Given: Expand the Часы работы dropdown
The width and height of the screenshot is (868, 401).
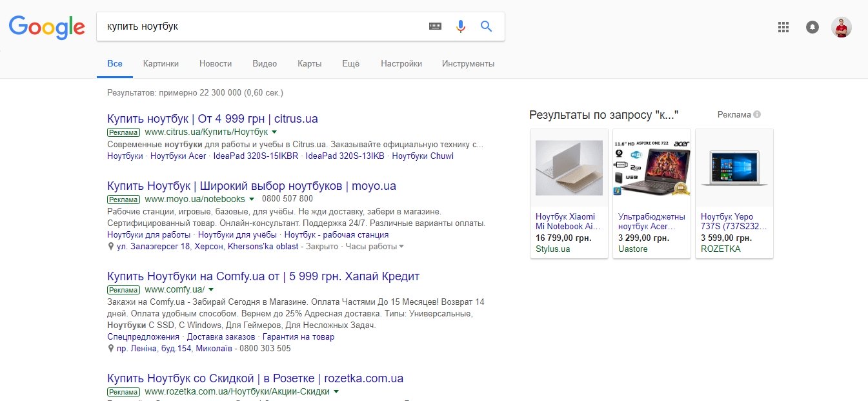Looking at the screenshot, I should pos(375,247).
